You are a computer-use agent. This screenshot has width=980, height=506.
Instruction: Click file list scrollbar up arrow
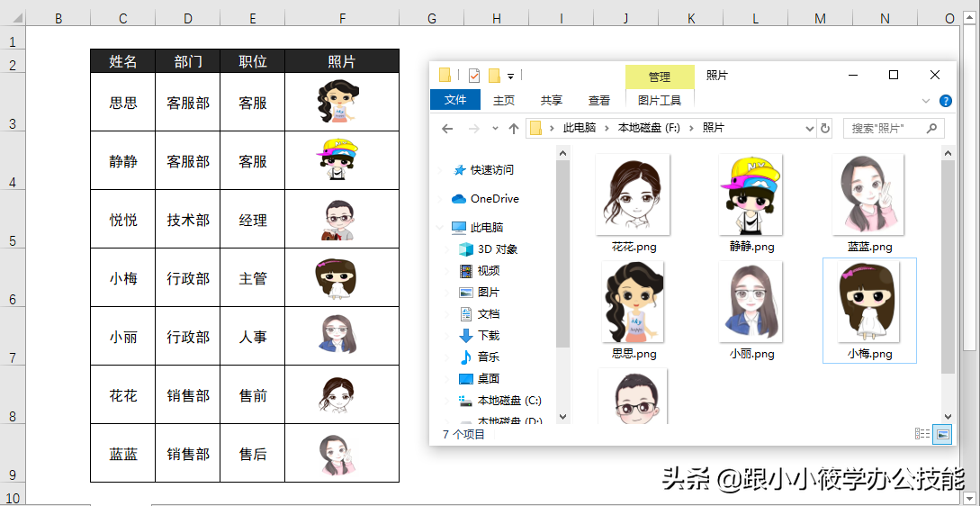coord(949,153)
